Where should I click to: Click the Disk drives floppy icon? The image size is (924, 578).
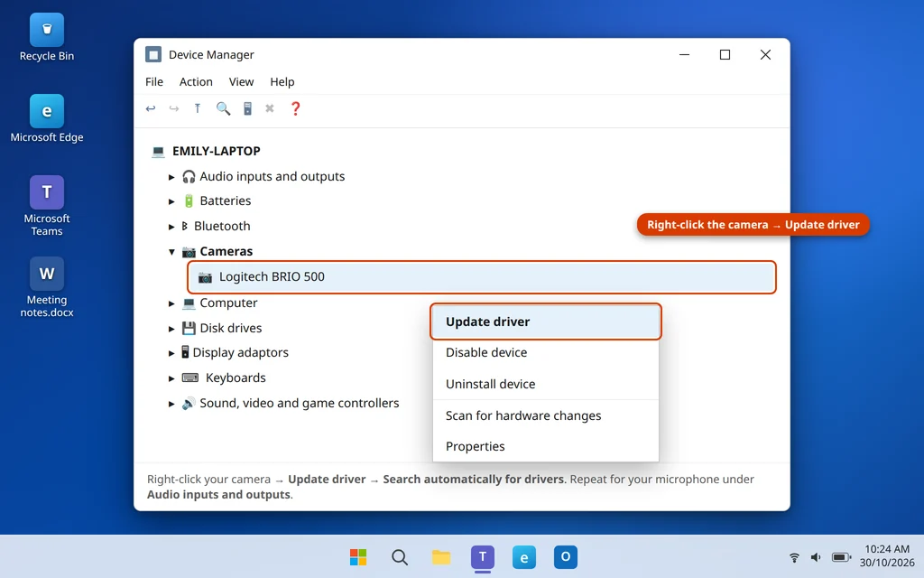(x=189, y=328)
